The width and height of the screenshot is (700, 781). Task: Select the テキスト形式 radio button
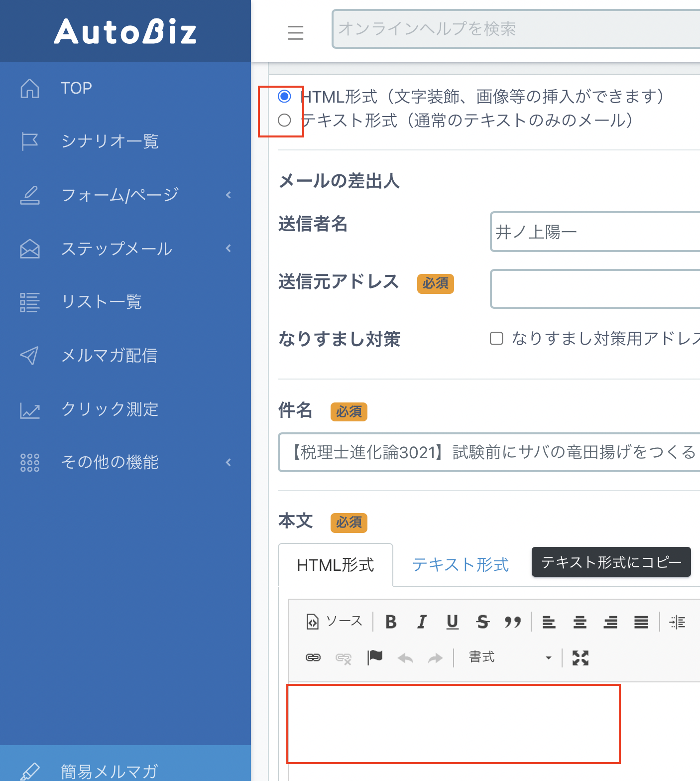[284, 120]
